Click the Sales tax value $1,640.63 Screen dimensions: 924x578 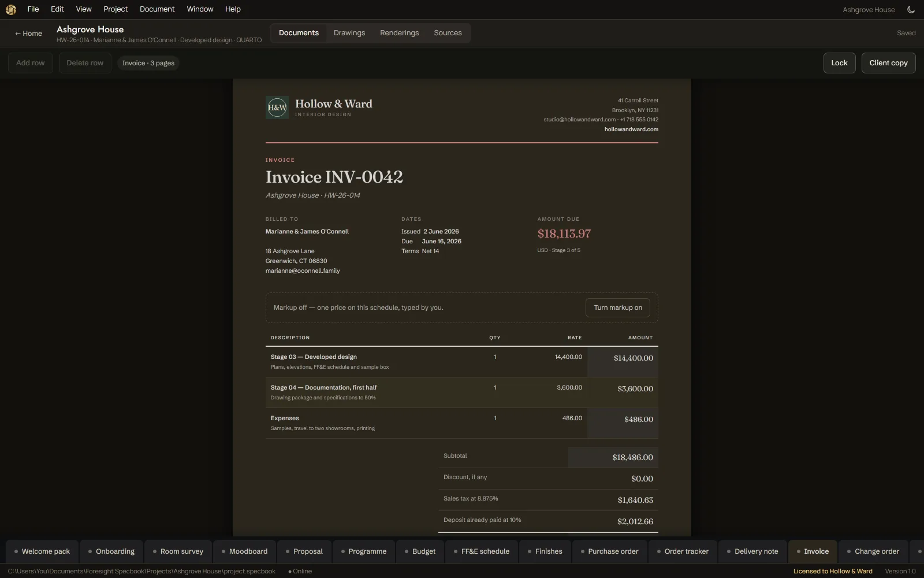635,500
